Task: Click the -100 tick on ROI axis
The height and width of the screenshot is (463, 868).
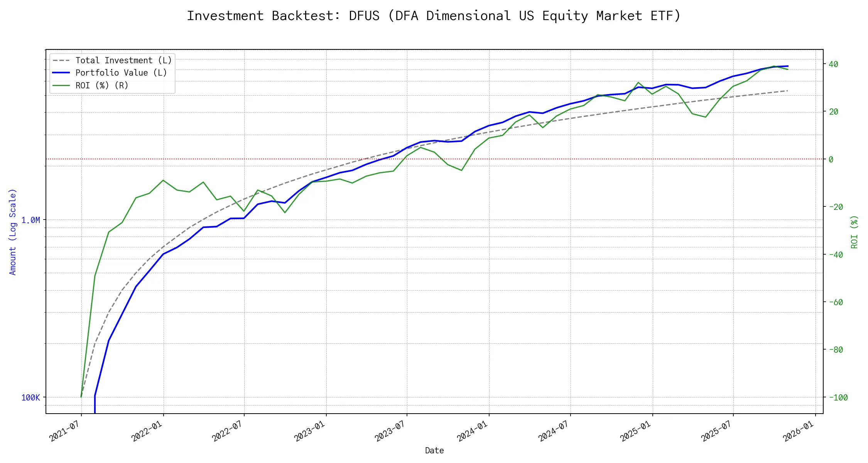Action: point(838,398)
